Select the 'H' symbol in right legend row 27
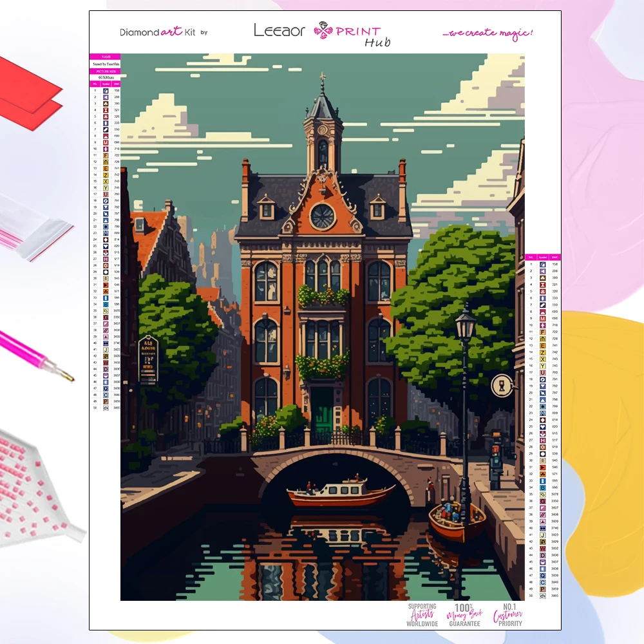 [542, 440]
